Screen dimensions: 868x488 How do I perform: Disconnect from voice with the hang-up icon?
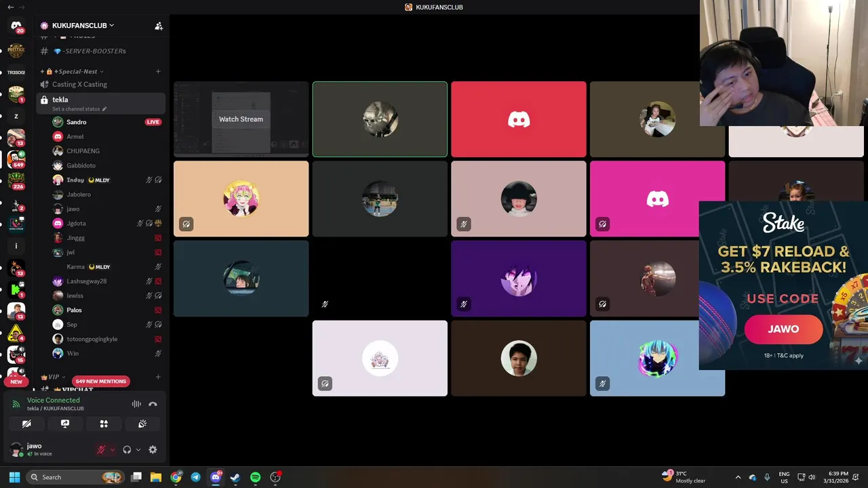click(x=153, y=404)
